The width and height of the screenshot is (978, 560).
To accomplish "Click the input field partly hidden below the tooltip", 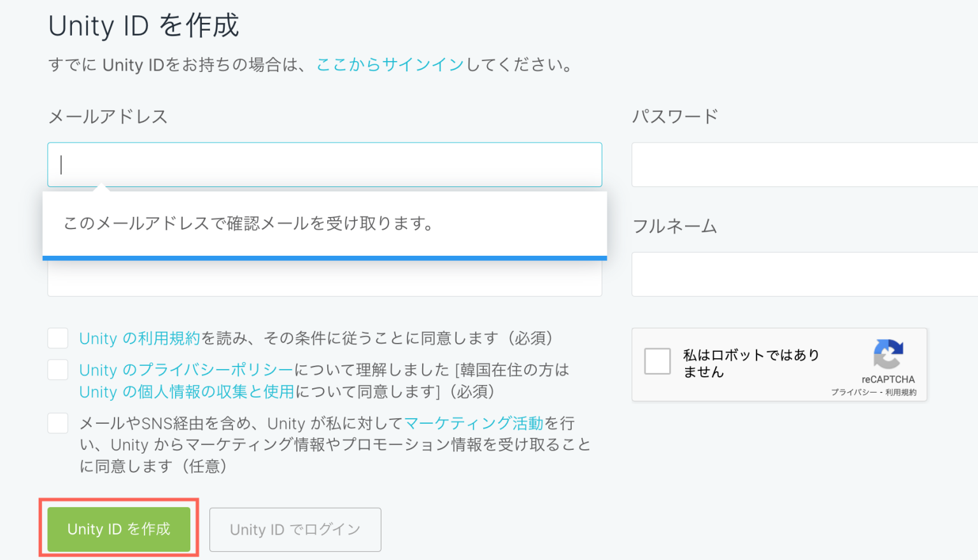I will [325, 279].
